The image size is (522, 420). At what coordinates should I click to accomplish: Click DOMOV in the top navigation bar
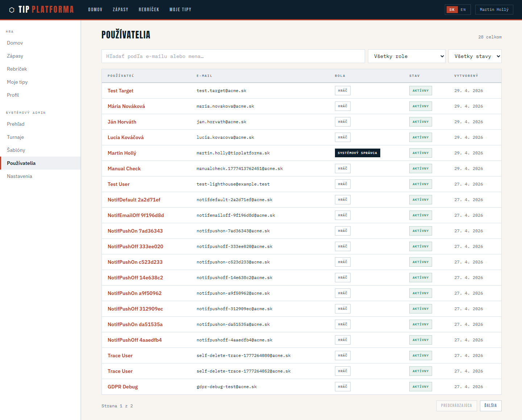coord(95,9)
